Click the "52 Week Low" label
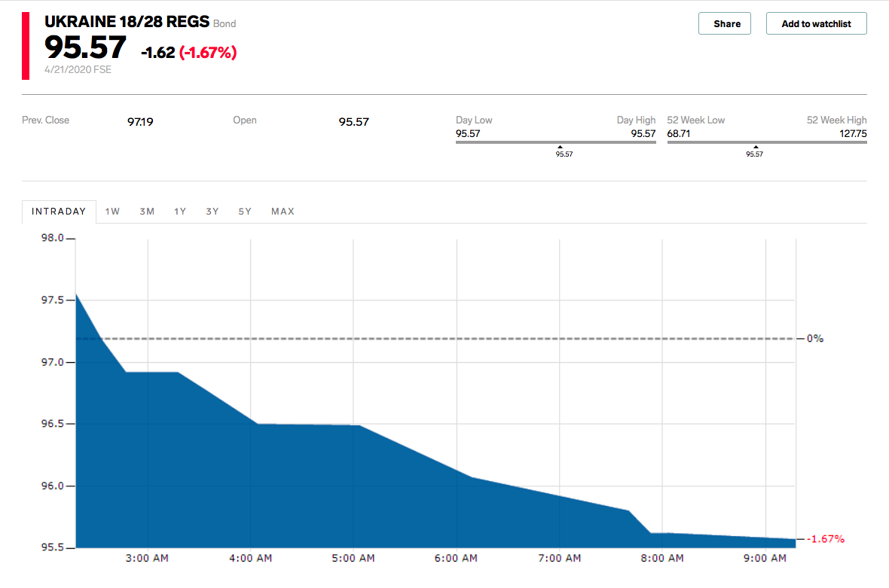This screenshot has width=889, height=588. [696, 120]
